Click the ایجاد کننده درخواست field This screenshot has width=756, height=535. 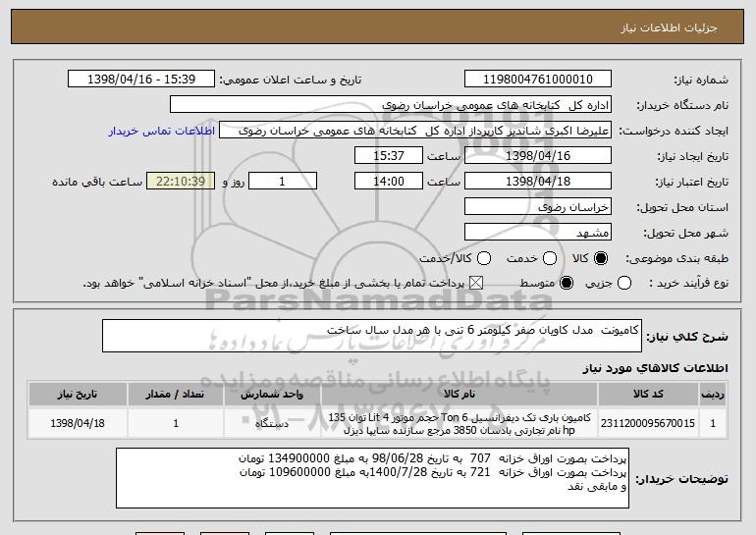click(x=415, y=131)
